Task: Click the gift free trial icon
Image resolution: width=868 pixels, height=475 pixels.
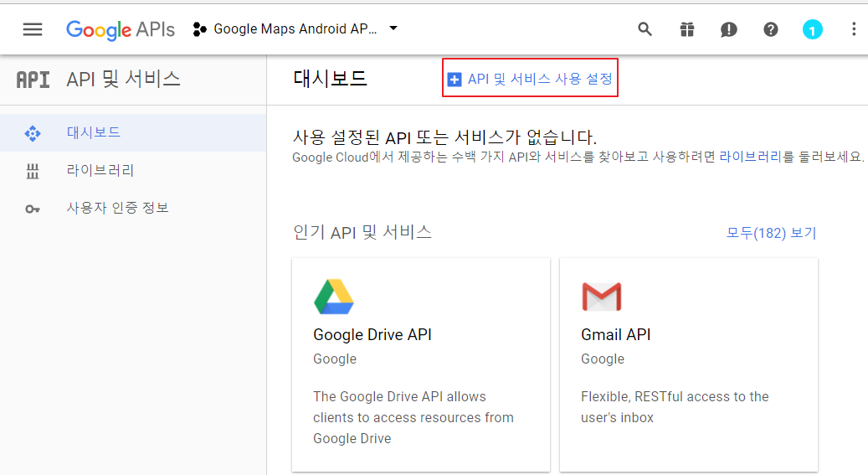Action: (687, 29)
